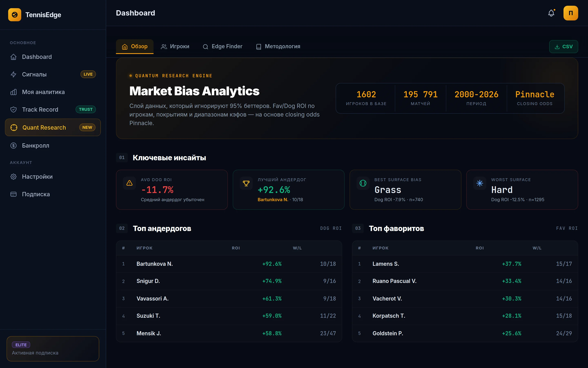Screen dimensions: 588x368
Task: Select Lamens S. in Топ фаворитов
Action: [x=465, y=264]
